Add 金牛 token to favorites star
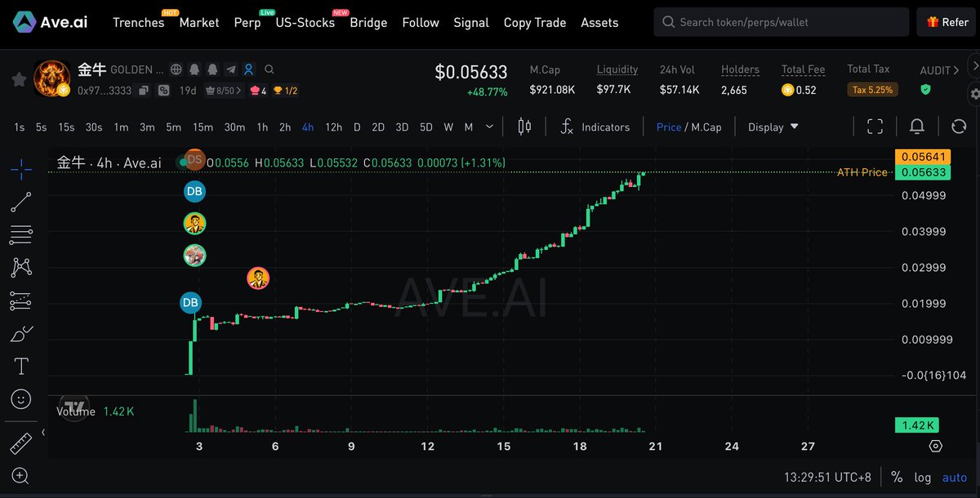The width and height of the screenshot is (980, 498). coord(18,79)
